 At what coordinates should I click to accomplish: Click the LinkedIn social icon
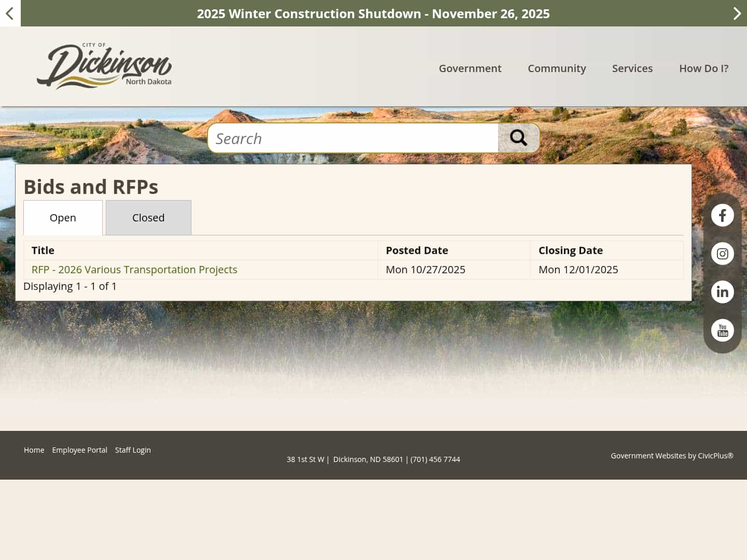point(722,291)
